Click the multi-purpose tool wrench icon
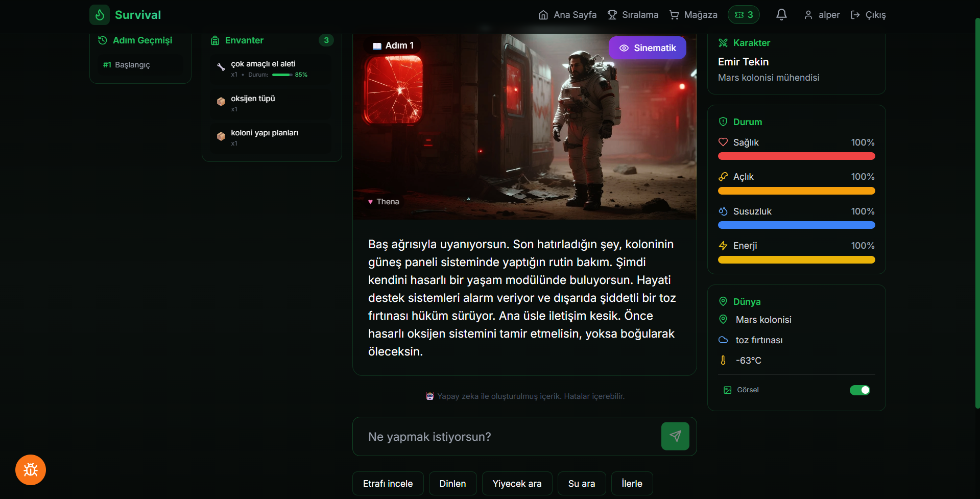 [221, 67]
